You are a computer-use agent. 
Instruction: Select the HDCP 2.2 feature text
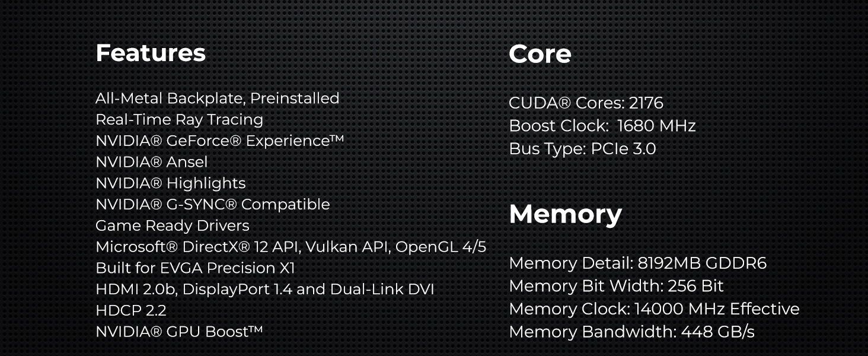tap(130, 310)
